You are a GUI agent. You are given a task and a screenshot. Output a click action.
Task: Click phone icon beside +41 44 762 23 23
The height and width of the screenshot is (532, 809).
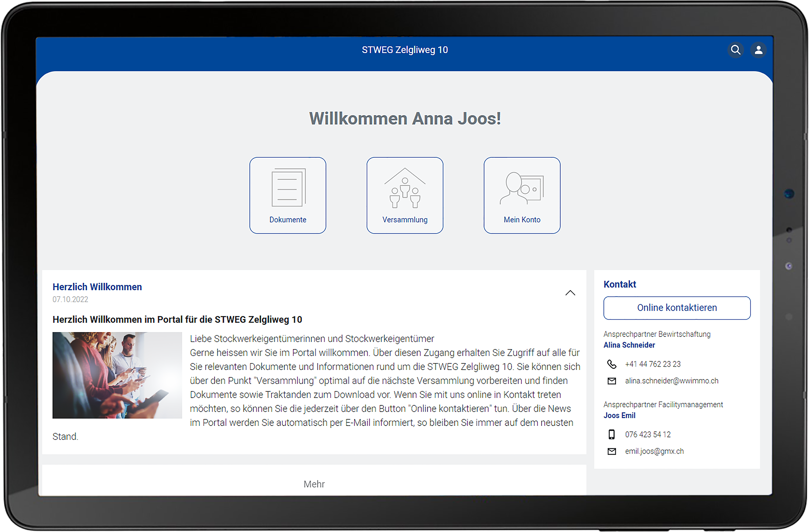pyautogui.click(x=612, y=364)
